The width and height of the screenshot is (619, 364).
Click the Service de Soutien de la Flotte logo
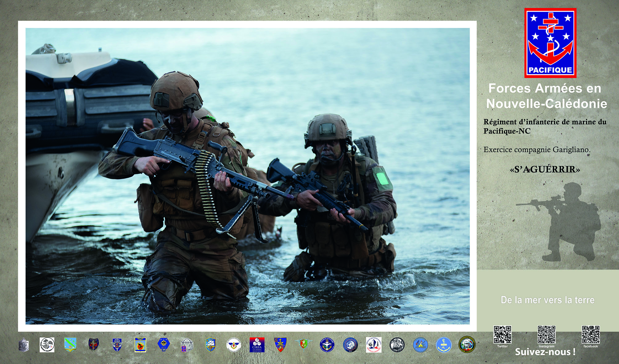coord(374,345)
